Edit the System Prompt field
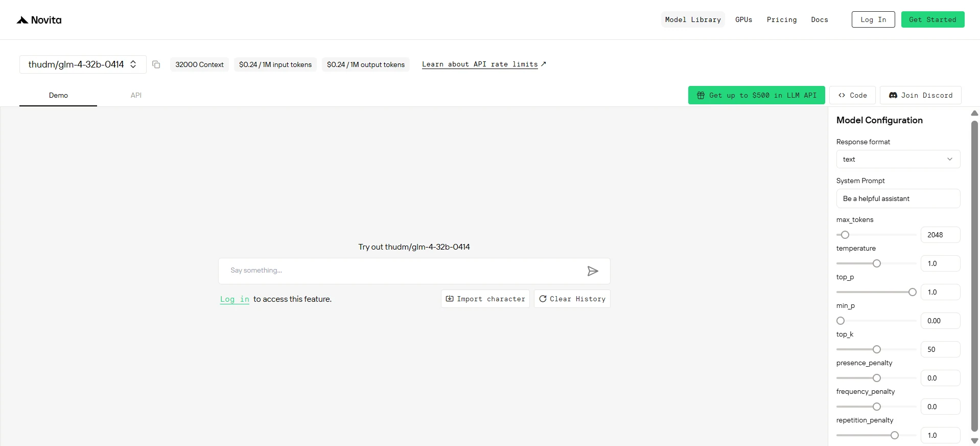The height and width of the screenshot is (446, 980). tap(898, 198)
